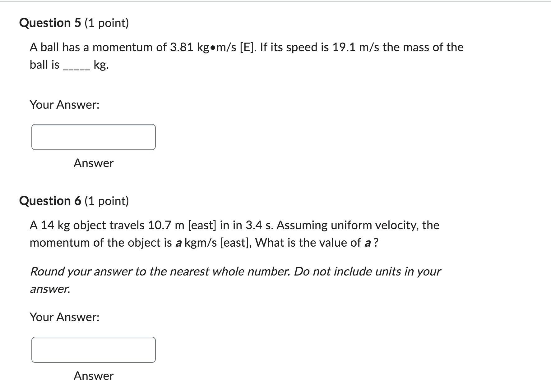The image size is (551, 392).
Task: Select the Question 6 heading
Action: tap(50, 200)
